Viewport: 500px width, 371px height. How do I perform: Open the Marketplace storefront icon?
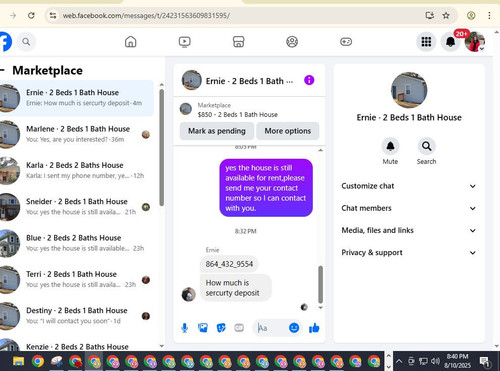(x=238, y=42)
